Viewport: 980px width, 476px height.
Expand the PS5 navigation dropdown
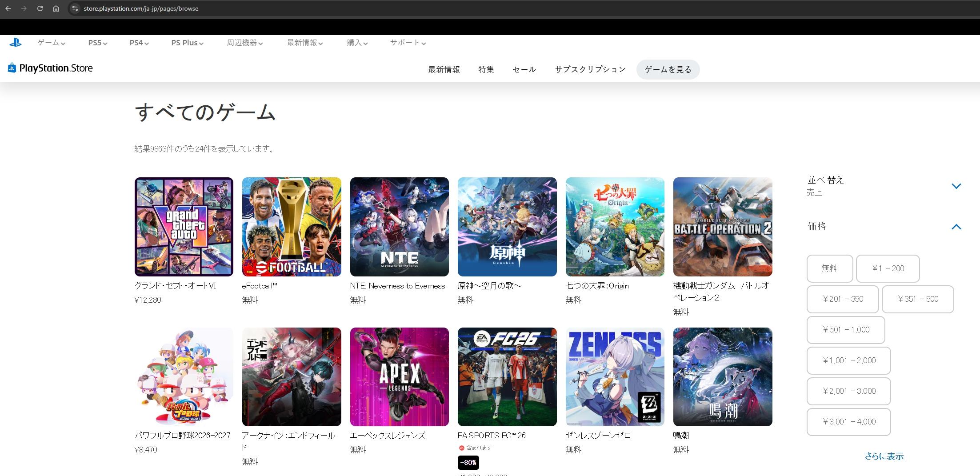98,43
